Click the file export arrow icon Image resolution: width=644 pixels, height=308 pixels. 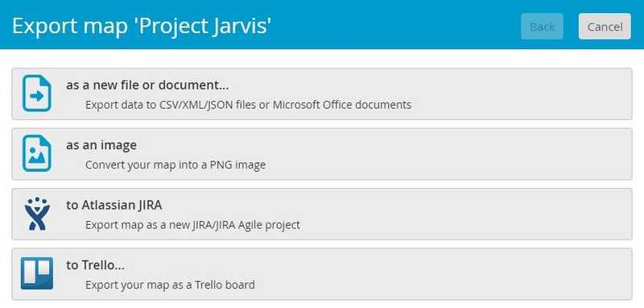pyautogui.click(x=37, y=94)
